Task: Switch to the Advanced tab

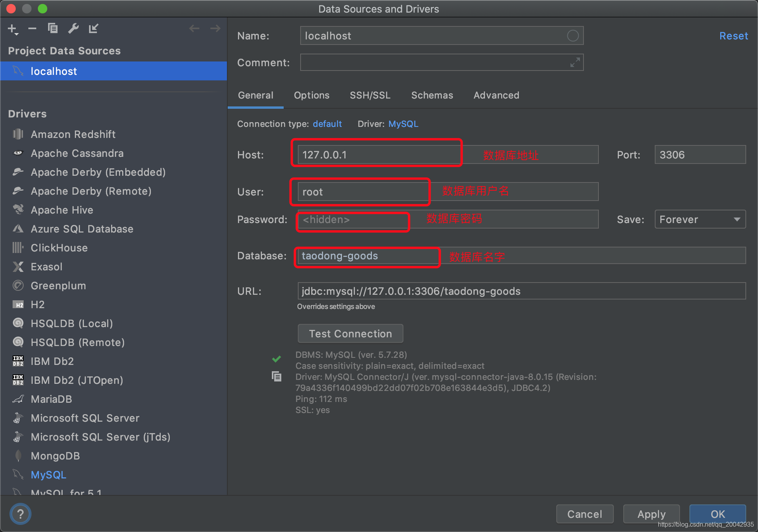Action: point(496,95)
